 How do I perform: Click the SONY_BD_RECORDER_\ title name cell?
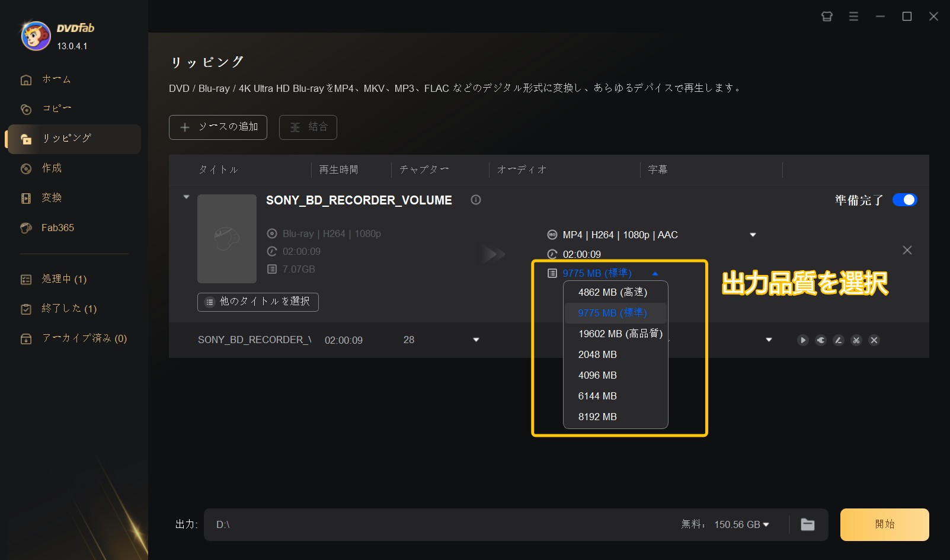click(x=255, y=340)
